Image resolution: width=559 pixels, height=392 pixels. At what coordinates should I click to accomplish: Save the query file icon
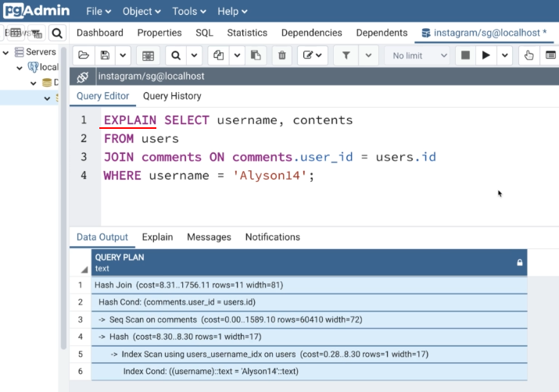point(105,55)
